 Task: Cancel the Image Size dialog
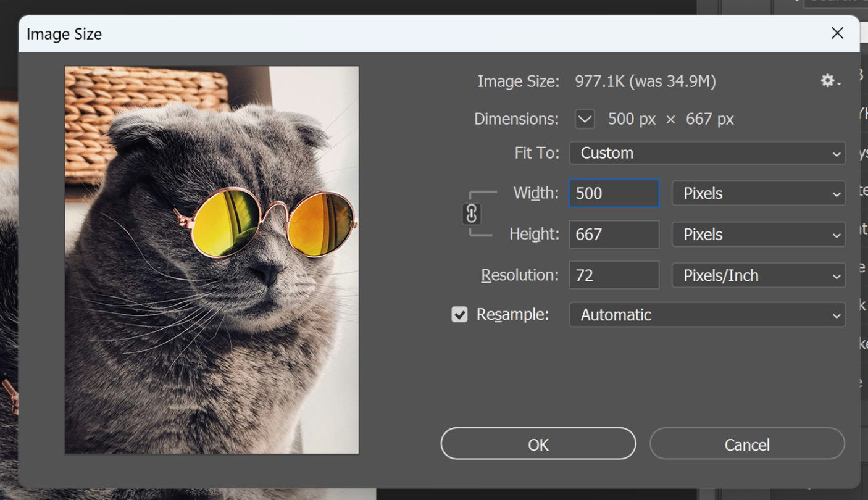[747, 444]
